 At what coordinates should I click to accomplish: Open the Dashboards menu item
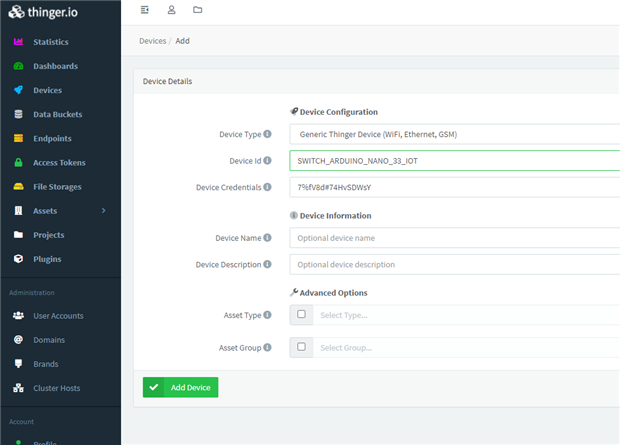tap(55, 66)
